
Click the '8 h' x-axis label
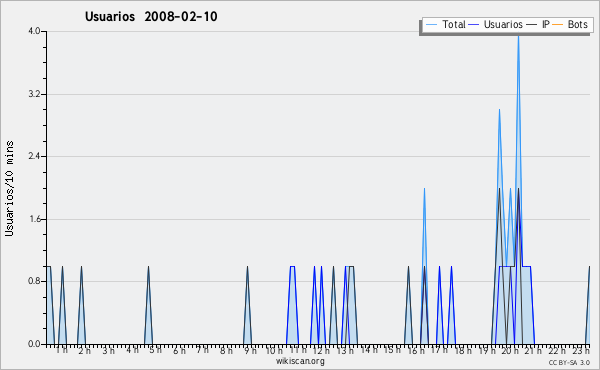click(226, 350)
